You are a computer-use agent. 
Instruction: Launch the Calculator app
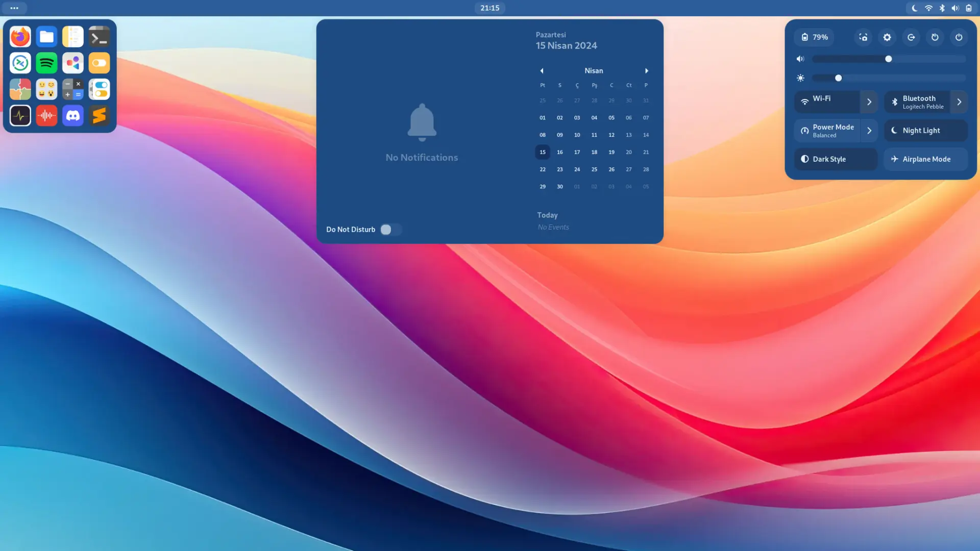click(x=73, y=89)
